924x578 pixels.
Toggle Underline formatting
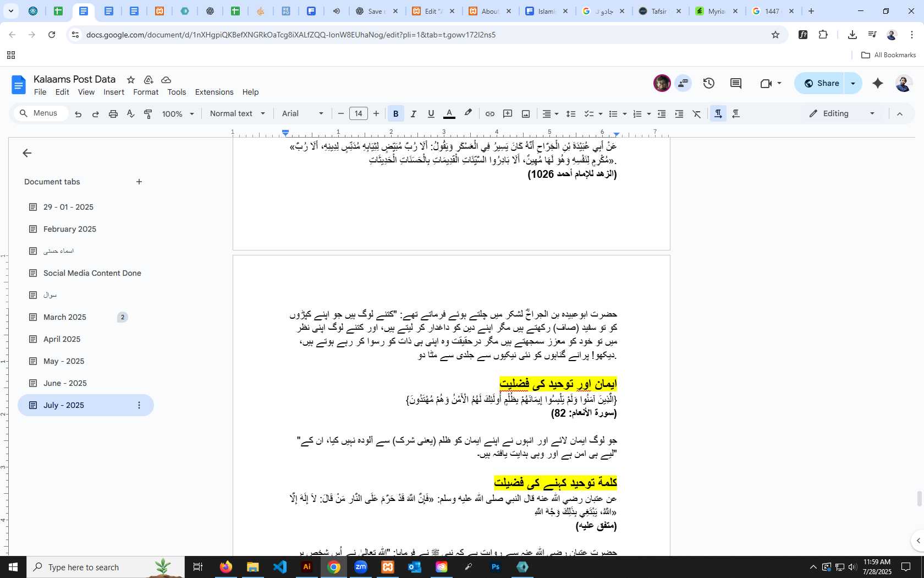[x=431, y=114]
